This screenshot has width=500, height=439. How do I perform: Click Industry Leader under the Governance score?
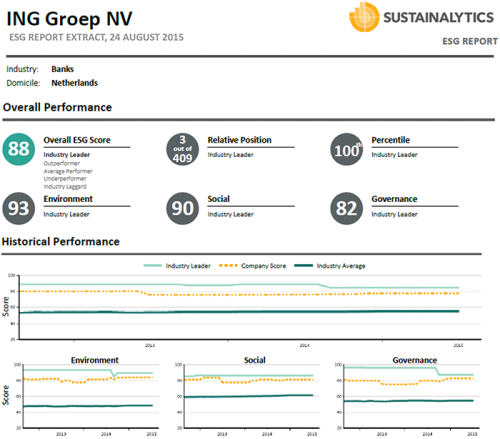click(x=395, y=214)
